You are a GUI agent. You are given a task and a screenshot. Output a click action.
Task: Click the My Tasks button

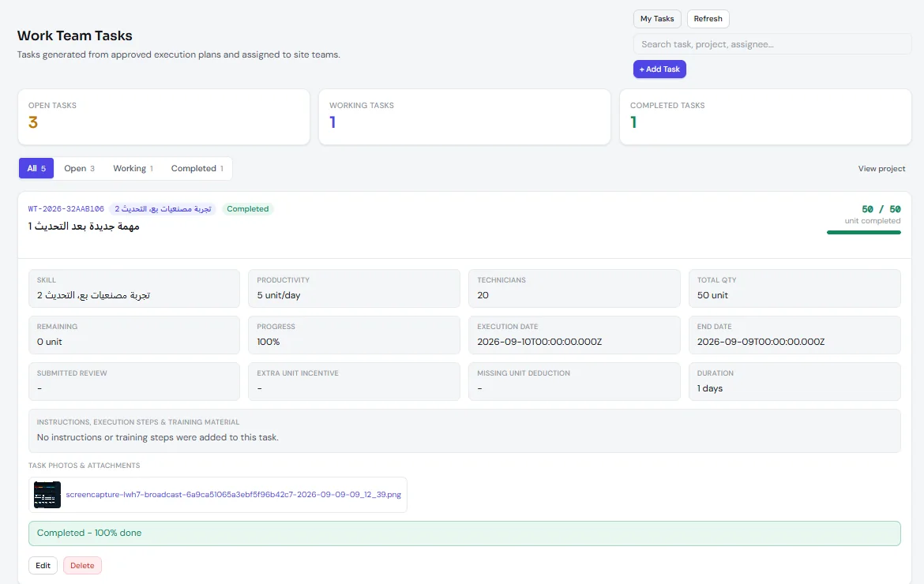click(x=657, y=19)
